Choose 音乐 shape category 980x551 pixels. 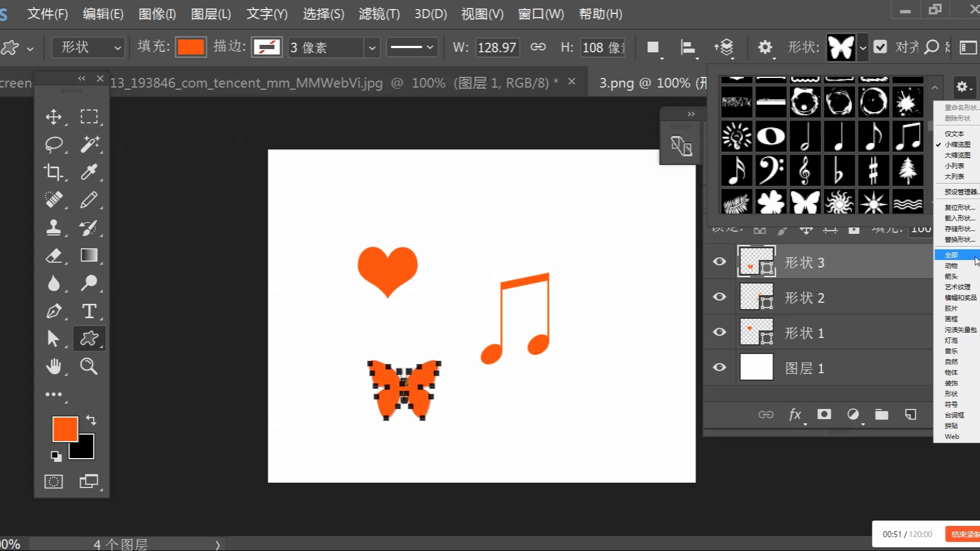click(x=951, y=351)
